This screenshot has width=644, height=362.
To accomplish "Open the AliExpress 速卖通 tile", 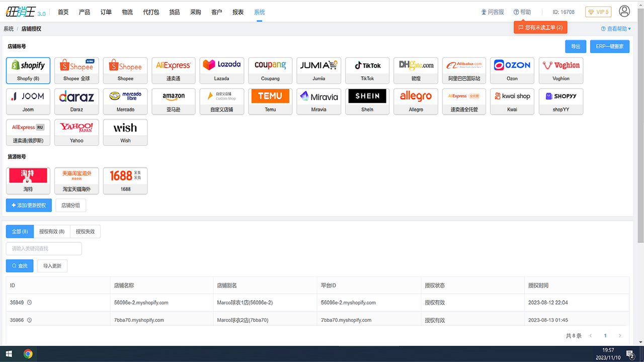I will click(174, 70).
